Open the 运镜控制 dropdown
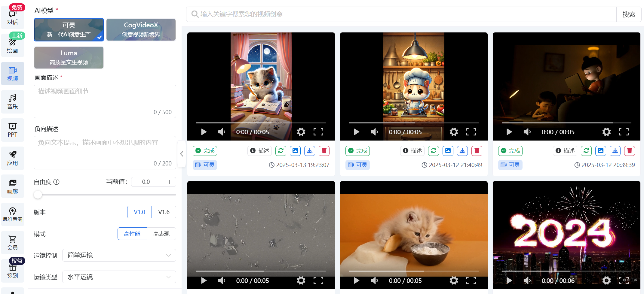This screenshot has height=294, width=644. coord(119,256)
